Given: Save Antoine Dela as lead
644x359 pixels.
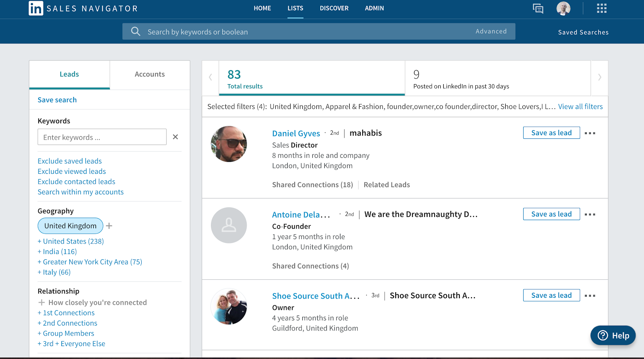Looking at the screenshot, I should pos(551,214).
